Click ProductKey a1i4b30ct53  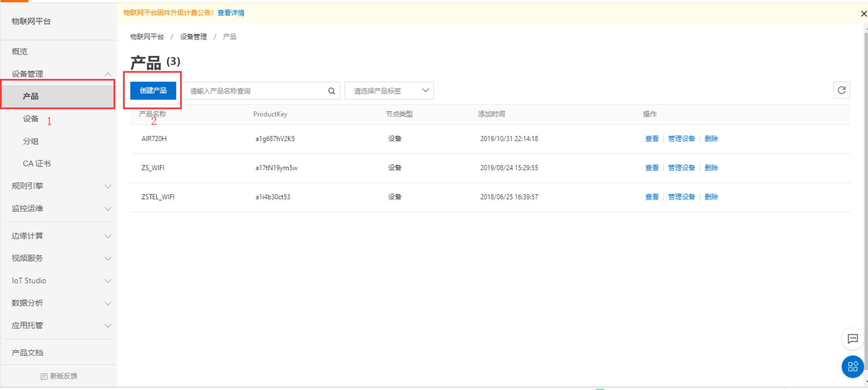pos(273,197)
